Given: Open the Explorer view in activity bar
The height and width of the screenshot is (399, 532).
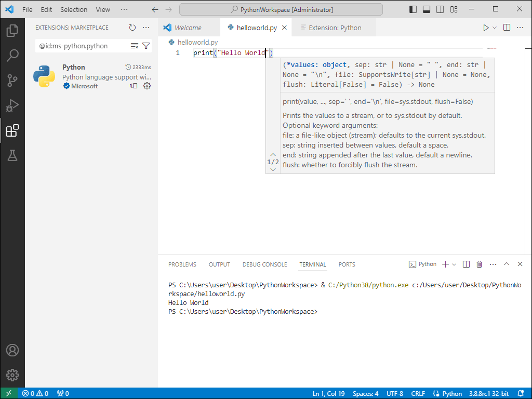Looking at the screenshot, I should click(x=12, y=31).
